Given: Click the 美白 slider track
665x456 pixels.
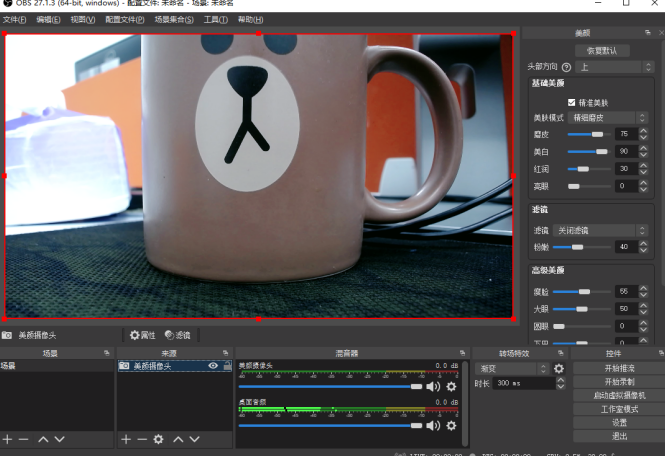Looking at the screenshot, I should click(x=588, y=151).
